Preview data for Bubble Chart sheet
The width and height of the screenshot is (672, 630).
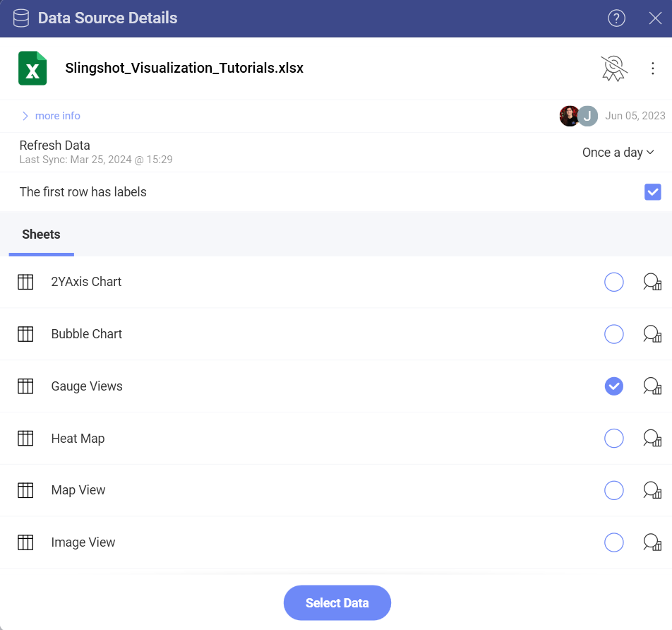(652, 334)
